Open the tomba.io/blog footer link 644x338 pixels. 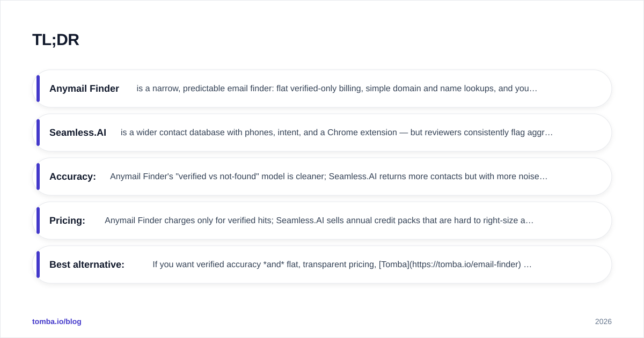(57, 321)
